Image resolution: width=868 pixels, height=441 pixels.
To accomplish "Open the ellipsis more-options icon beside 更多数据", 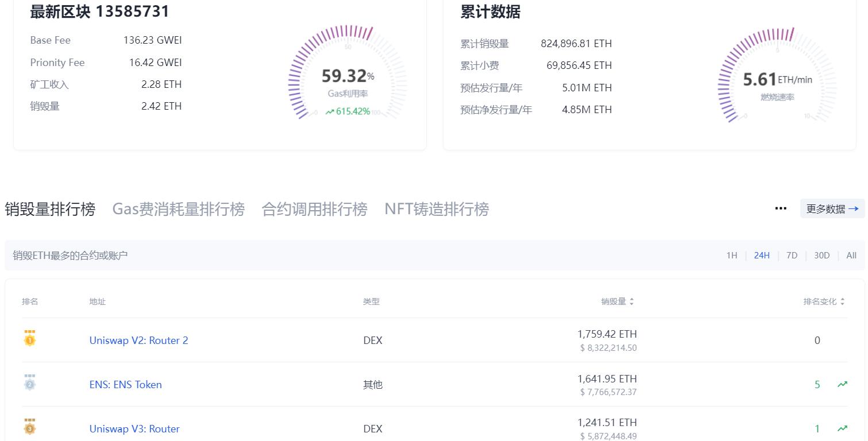I will pyautogui.click(x=781, y=208).
